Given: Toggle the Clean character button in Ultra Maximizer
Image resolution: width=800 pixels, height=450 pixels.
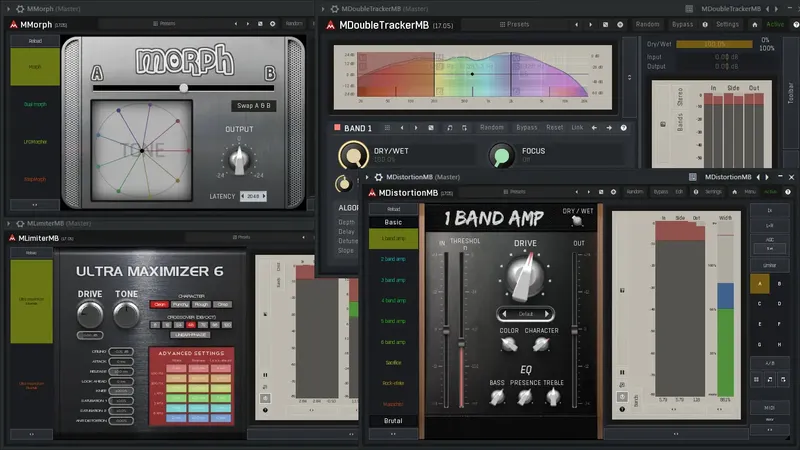Looking at the screenshot, I should pyautogui.click(x=160, y=305).
